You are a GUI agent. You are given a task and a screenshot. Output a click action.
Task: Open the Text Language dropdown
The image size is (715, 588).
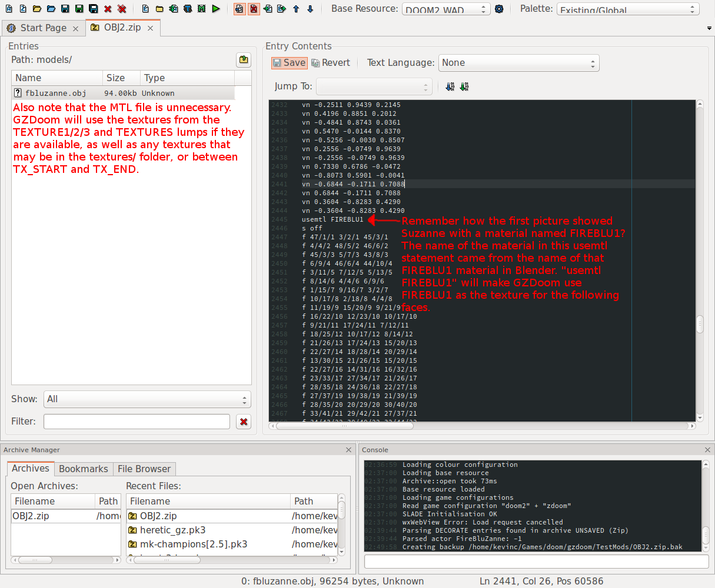pos(518,63)
